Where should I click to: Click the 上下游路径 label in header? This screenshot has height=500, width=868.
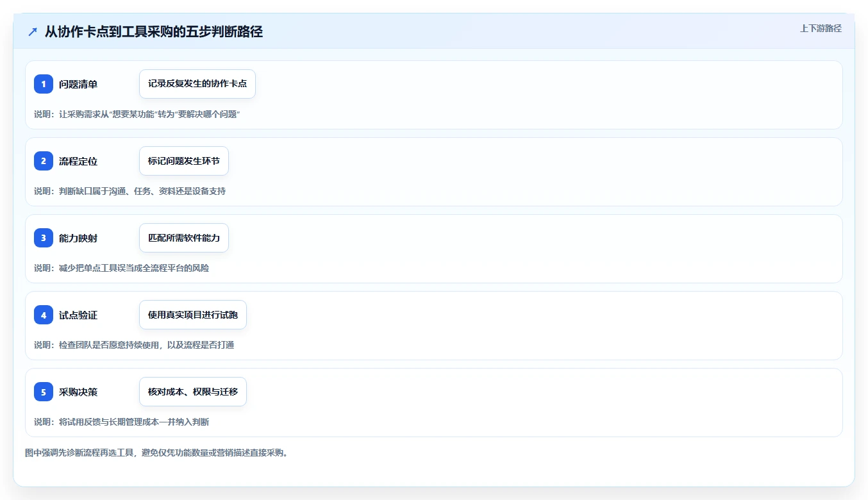[821, 29]
